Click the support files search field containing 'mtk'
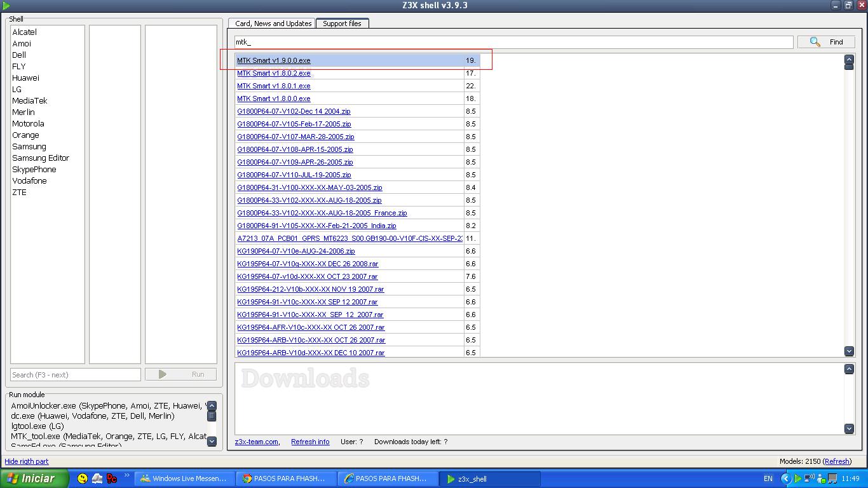 coord(513,42)
